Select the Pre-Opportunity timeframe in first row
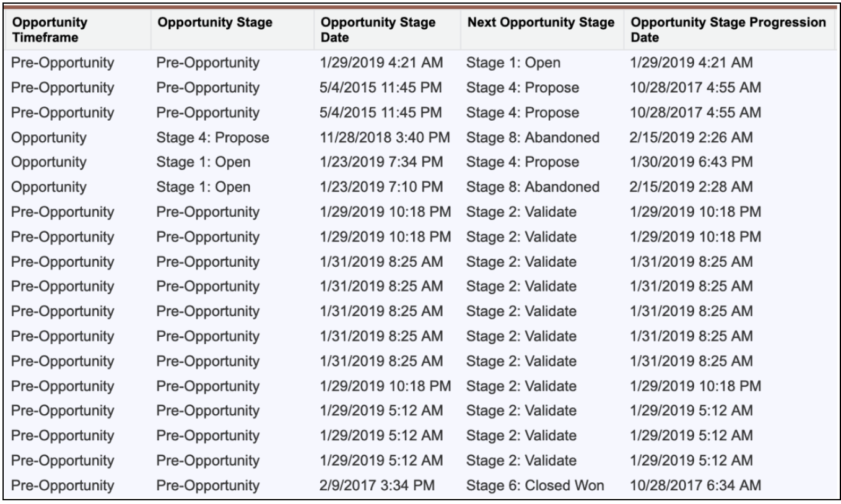Viewport: 841px width, 504px height. [63, 63]
